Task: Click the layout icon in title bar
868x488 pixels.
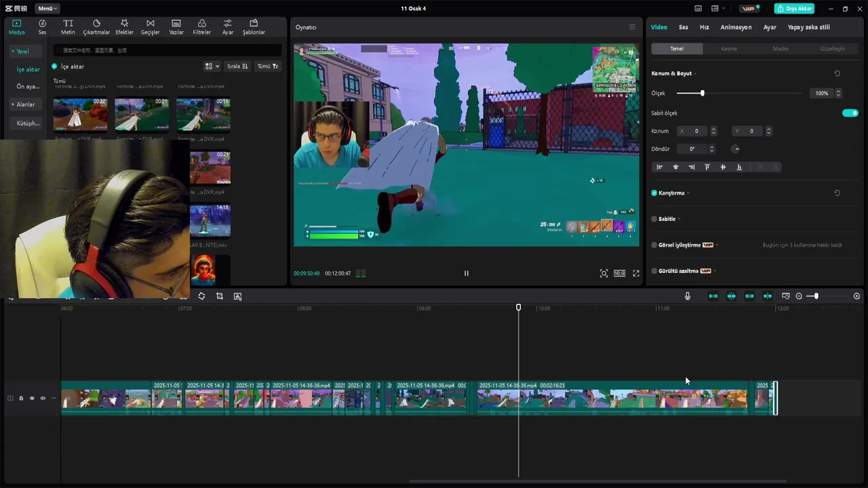Action: [715, 9]
